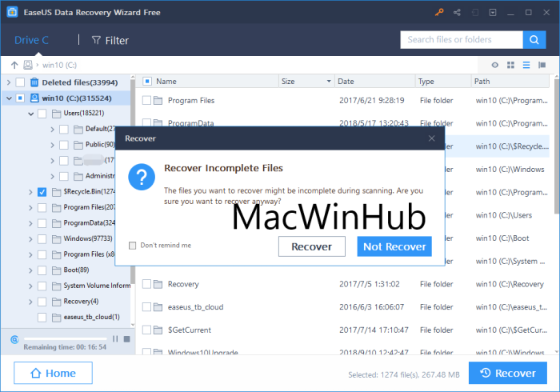
Task: Enable the Don't remind me checkbox
Action: [133, 246]
